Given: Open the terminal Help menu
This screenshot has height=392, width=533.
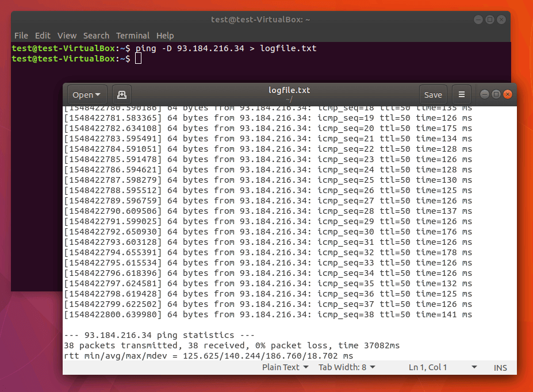Looking at the screenshot, I should coord(165,35).
